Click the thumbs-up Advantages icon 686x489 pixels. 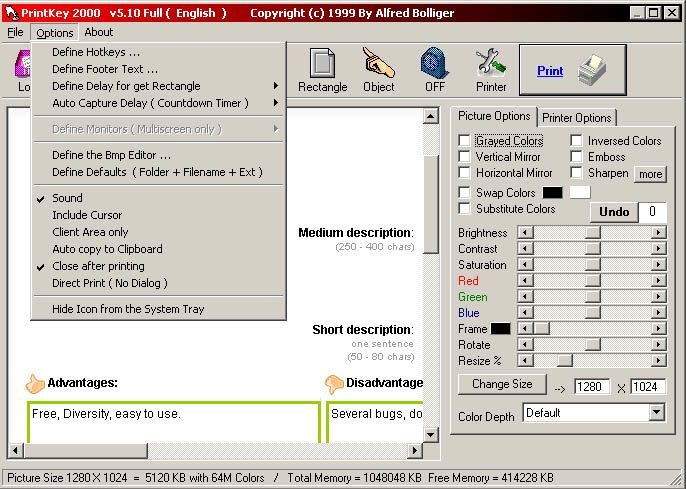click(35, 384)
